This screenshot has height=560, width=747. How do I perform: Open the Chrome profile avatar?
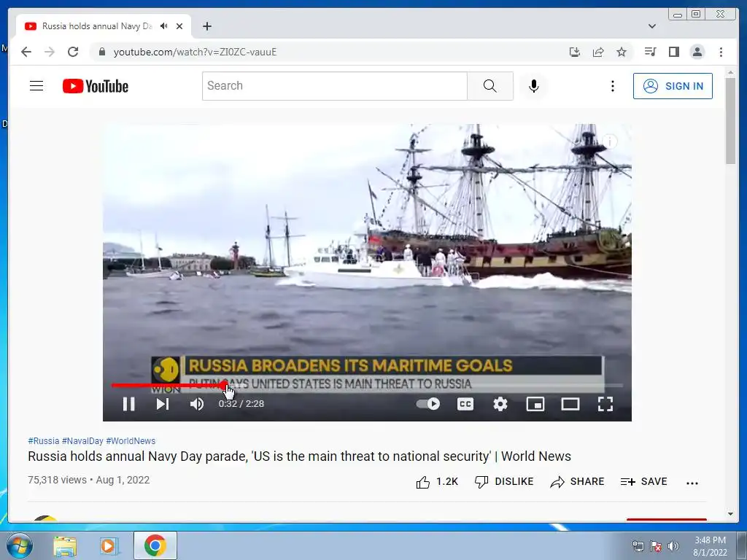[697, 52]
